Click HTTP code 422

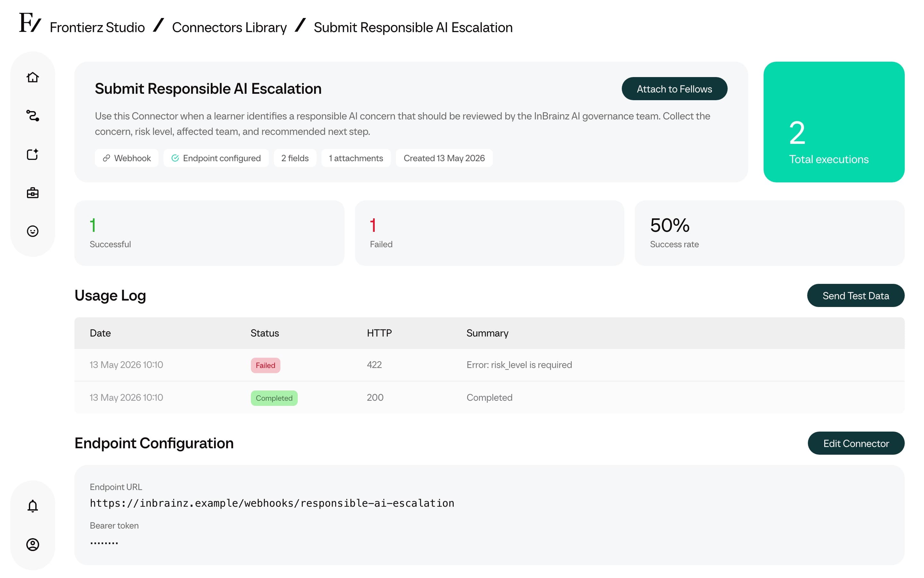coord(374,365)
